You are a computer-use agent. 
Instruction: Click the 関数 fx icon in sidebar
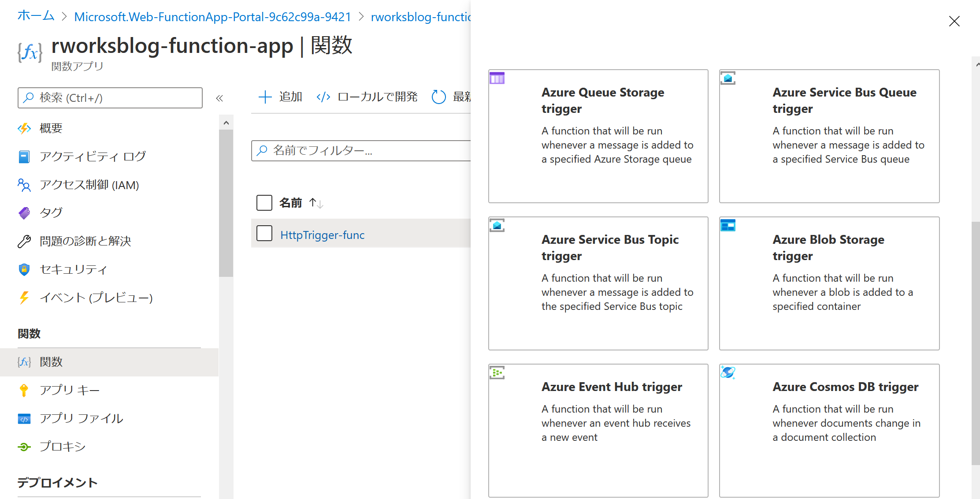coord(24,362)
